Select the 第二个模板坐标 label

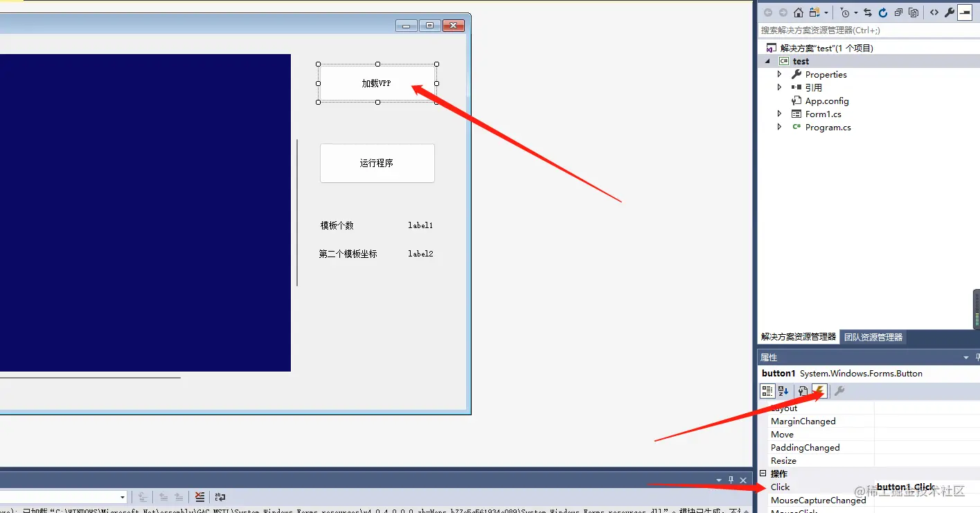coord(348,254)
